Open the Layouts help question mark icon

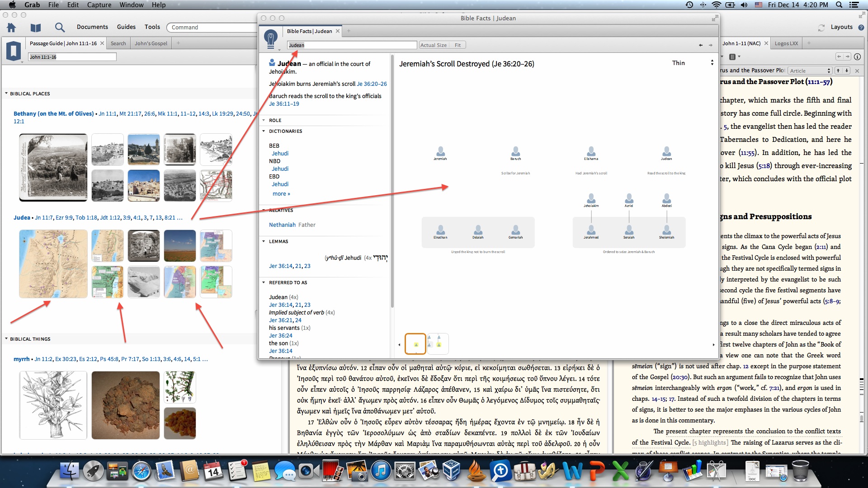tap(861, 28)
